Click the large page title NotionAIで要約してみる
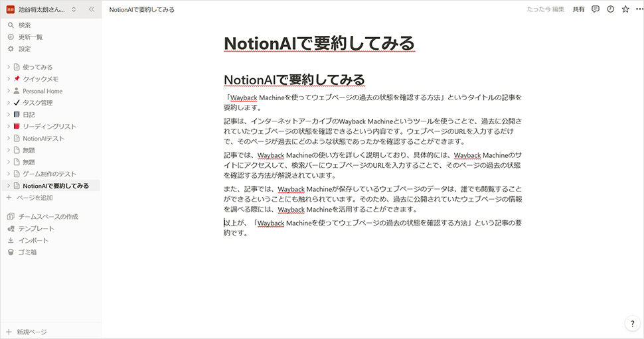644x339 pixels. pos(319,44)
